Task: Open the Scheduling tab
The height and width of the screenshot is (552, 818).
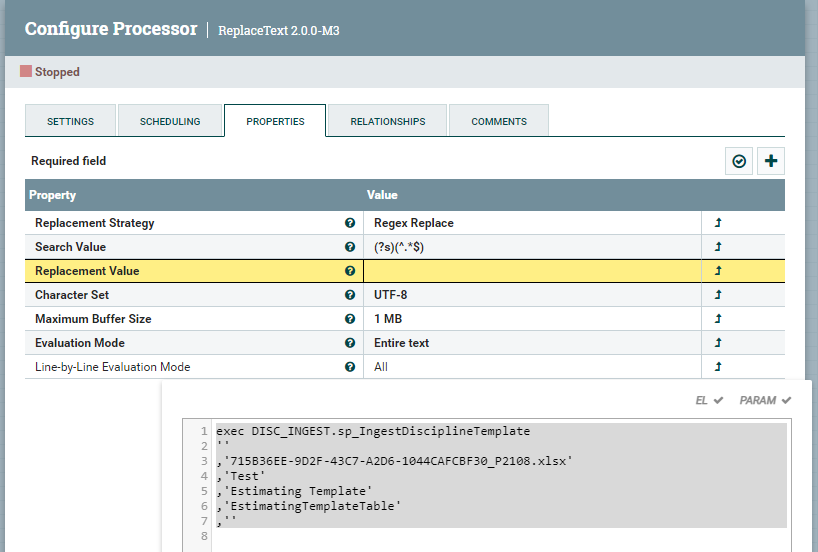Action: [170, 121]
